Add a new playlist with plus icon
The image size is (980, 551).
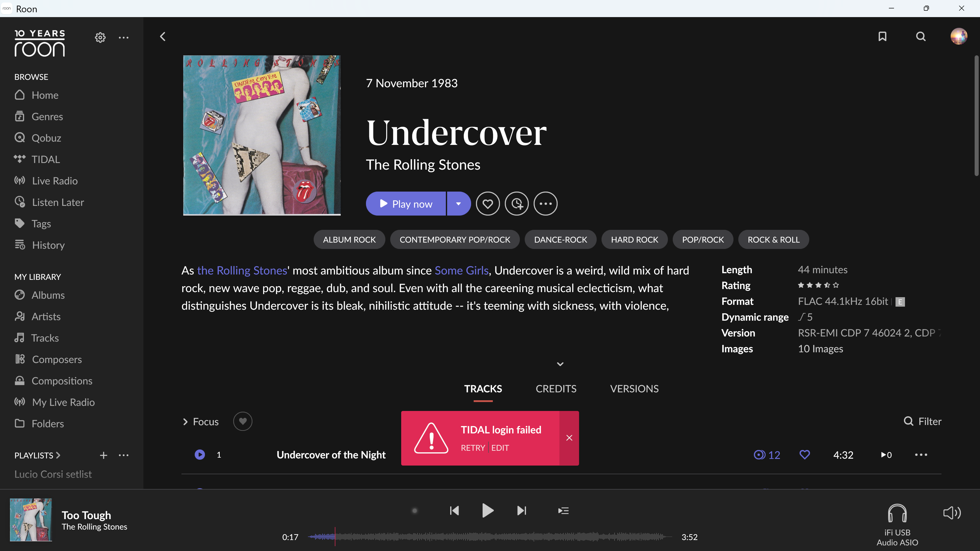click(103, 455)
